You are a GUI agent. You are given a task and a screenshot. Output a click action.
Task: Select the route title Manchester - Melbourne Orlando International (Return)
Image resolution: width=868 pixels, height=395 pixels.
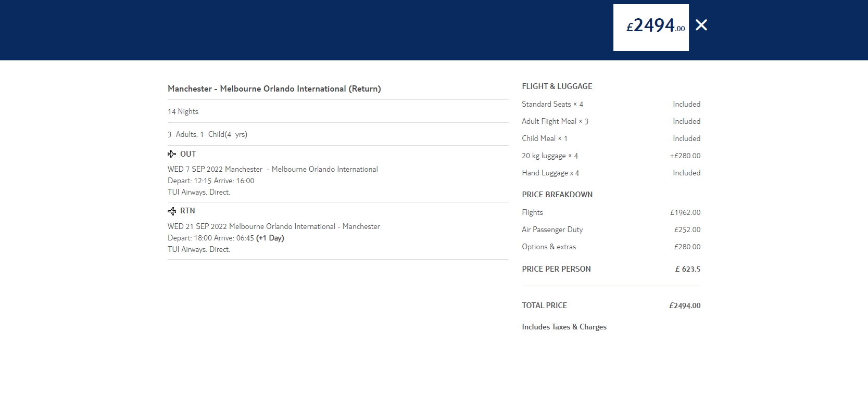click(x=274, y=89)
